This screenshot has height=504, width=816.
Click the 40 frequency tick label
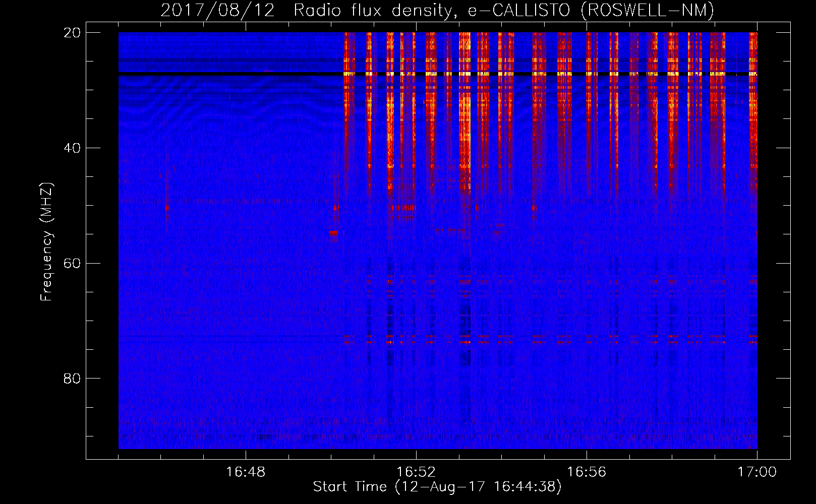72,148
